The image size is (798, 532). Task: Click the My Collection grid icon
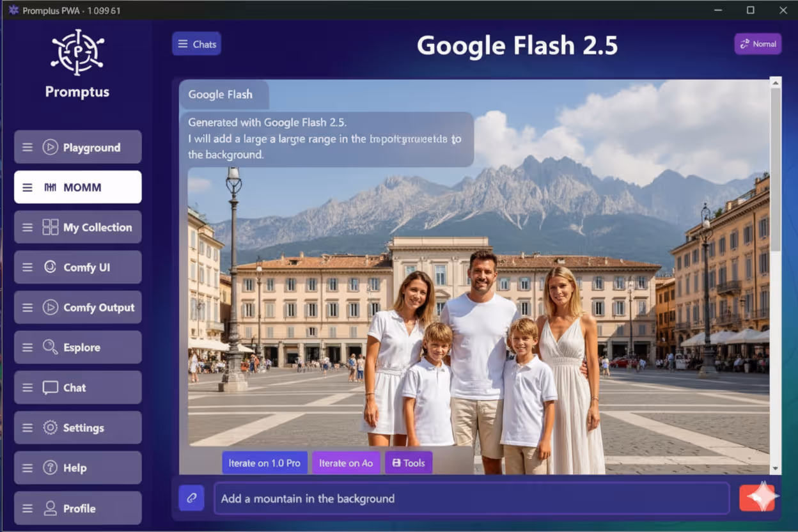coord(50,227)
